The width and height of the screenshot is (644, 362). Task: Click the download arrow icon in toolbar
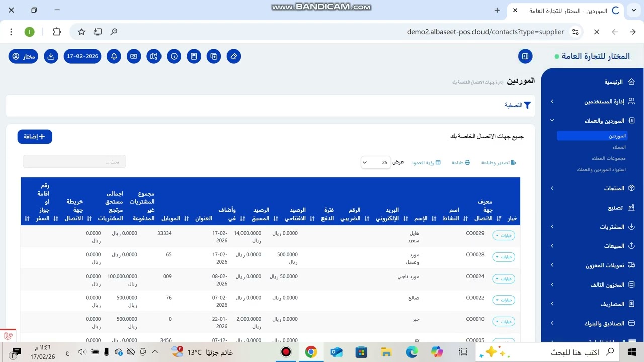pos(51,56)
